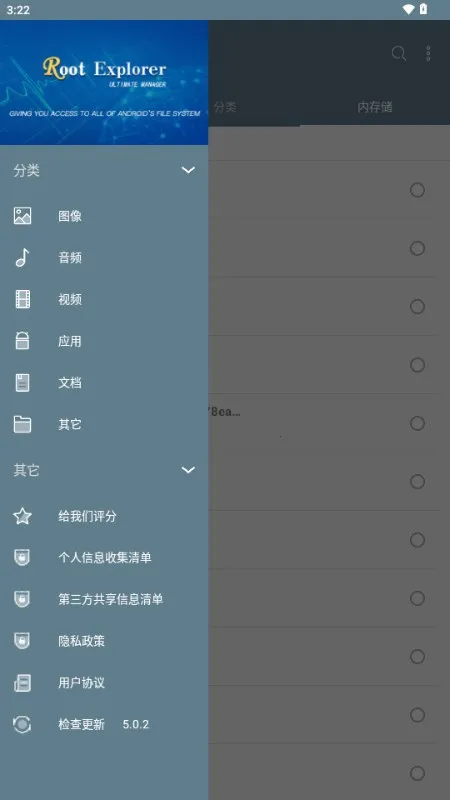Switch to the 内存储 tab

click(375, 107)
